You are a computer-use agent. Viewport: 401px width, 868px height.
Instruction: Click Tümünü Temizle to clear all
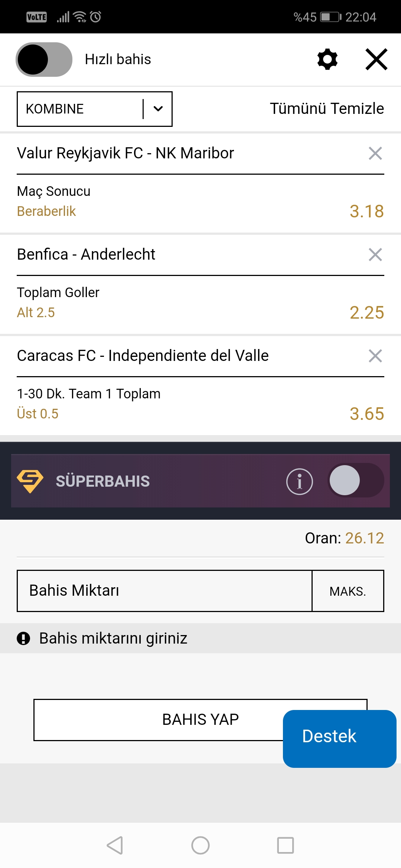[327, 109]
